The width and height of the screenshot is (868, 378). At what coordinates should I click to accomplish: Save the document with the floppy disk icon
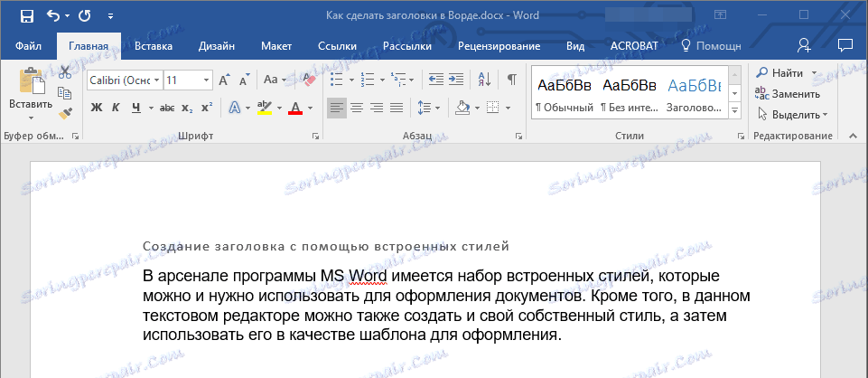[x=26, y=16]
